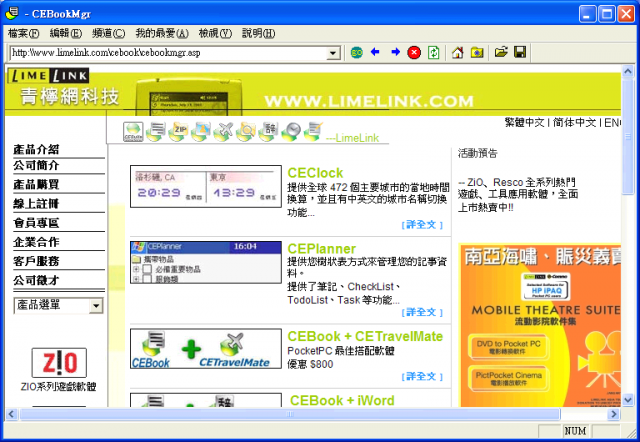This screenshot has width=640, height=442.
Task: Open the 產品選單 dropdown list
Action: 58,305
